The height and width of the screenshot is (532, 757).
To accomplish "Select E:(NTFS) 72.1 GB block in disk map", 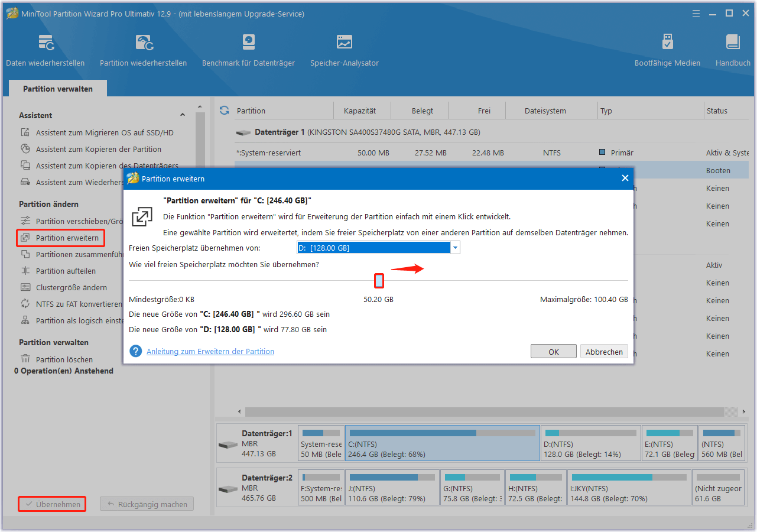I will pos(670,443).
